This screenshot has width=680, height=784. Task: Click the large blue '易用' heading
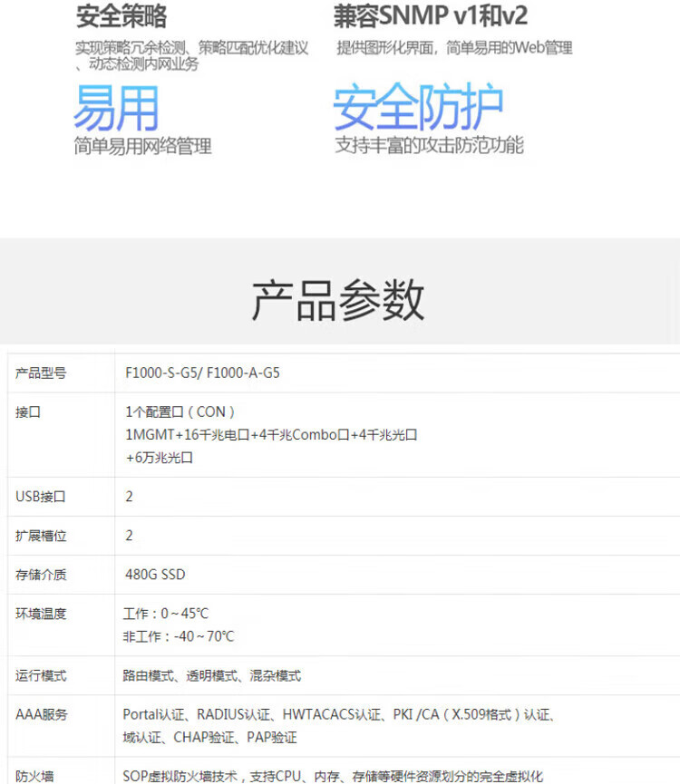tap(116, 108)
